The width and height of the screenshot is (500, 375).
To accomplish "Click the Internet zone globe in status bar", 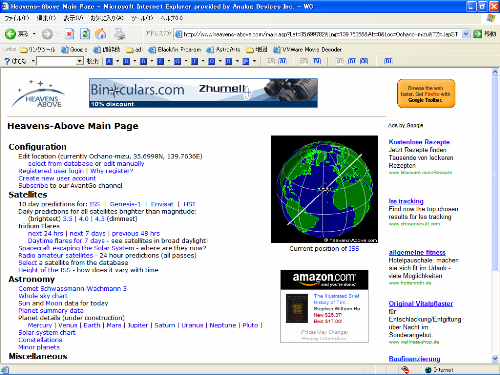I will click(x=428, y=370).
